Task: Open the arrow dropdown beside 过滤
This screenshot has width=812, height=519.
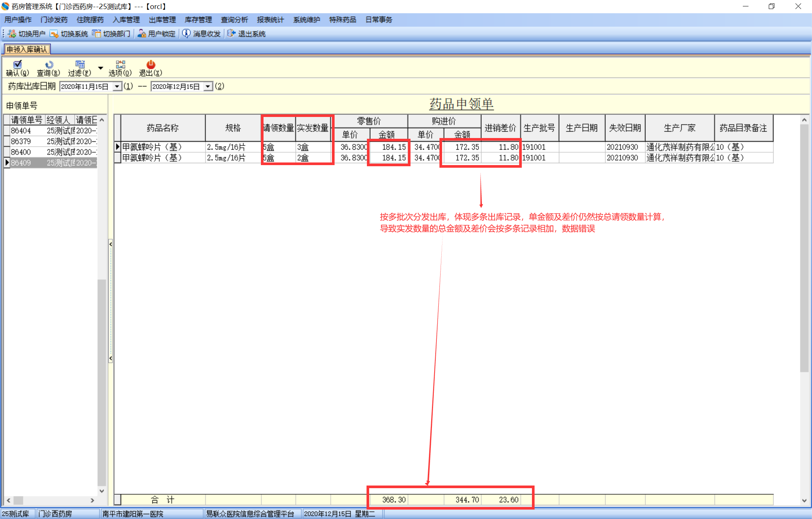Action: (x=100, y=68)
